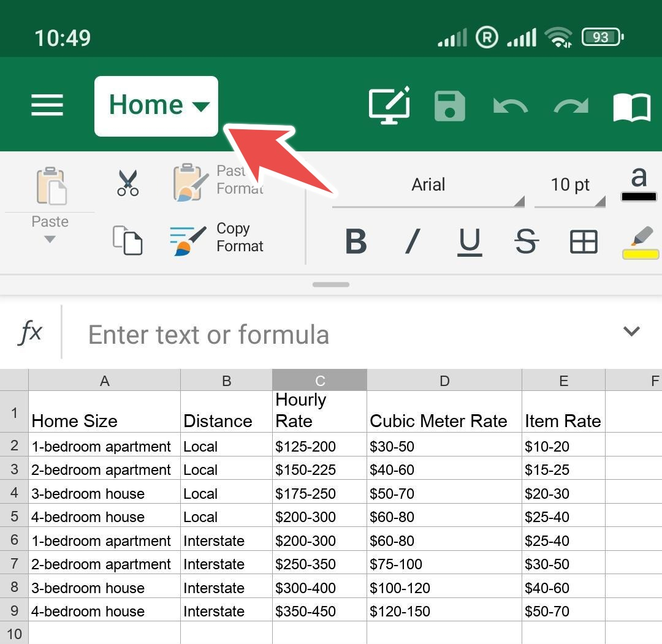Image resolution: width=662 pixels, height=644 pixels.
Task: Click the Copy documents icon
Action: pos(127,240)
